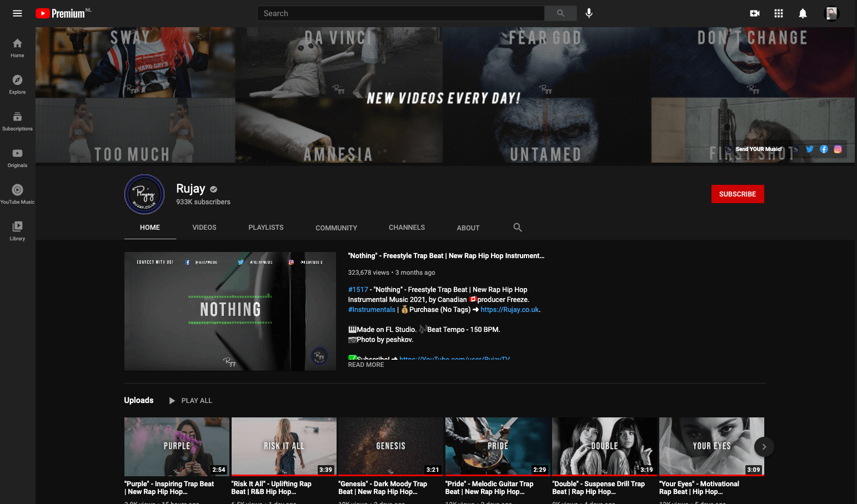
Task: Open "Risk It All" - Uplifting Rap title
Action: (x=272, y=488)
